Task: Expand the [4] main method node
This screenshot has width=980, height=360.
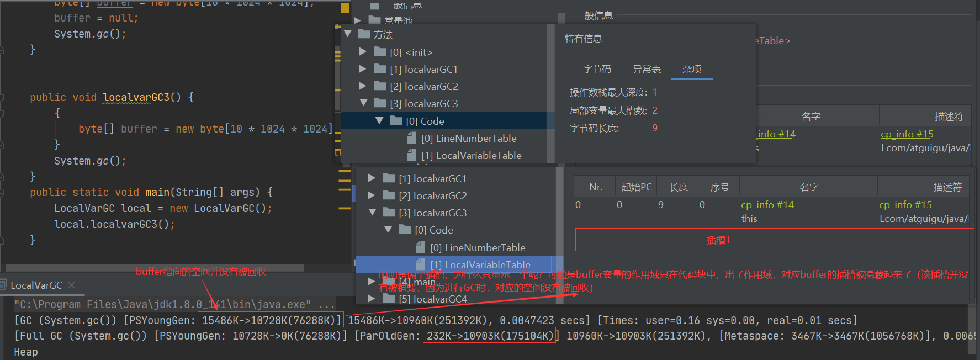Action: pos(372,282)
